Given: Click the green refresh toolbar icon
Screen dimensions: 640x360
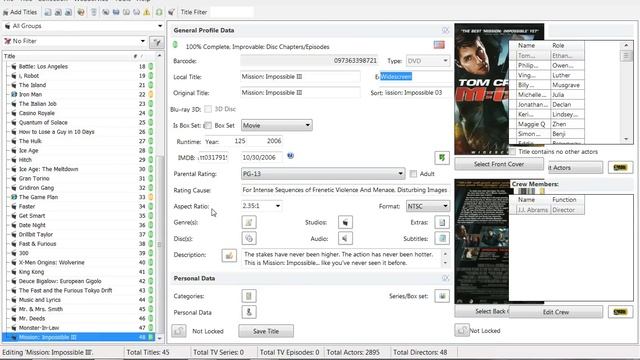Looking at the screenshot, I should [159, 12].
